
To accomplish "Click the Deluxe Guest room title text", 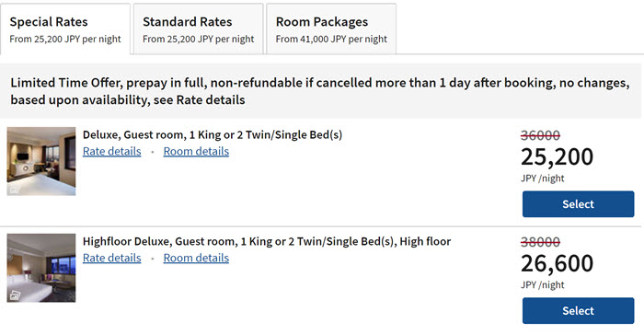I will coord(213,134).
